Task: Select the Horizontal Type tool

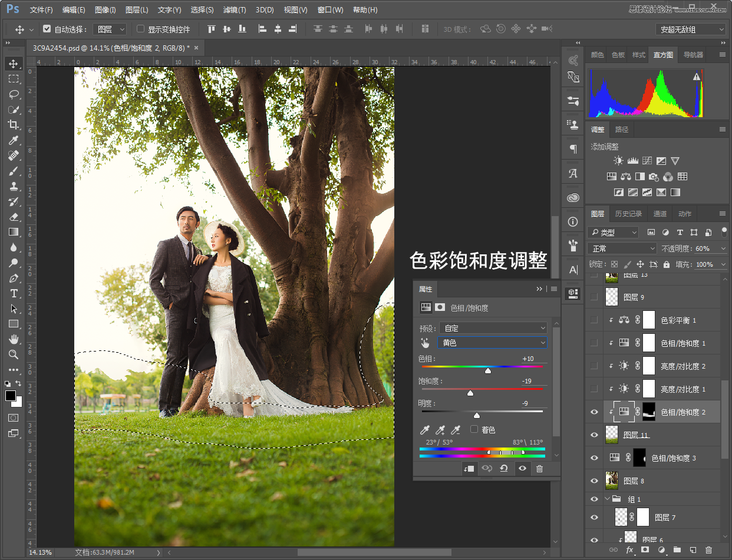Action: pos(13,293)
